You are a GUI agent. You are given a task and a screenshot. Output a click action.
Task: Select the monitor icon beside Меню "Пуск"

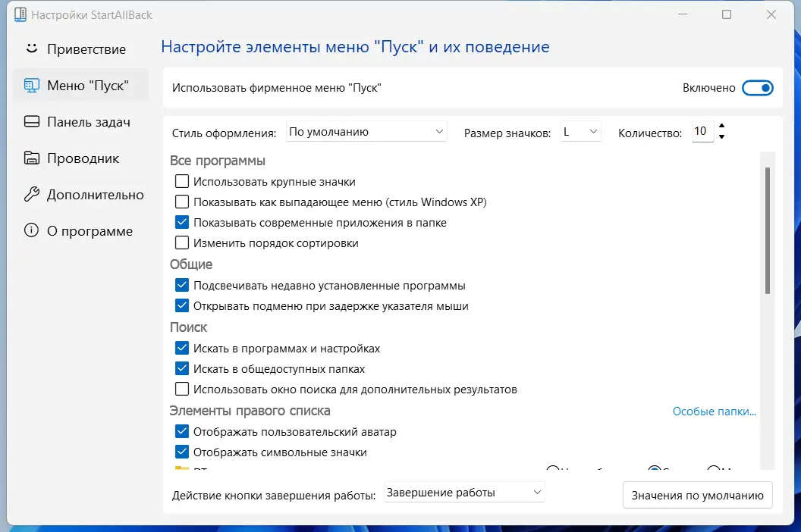[x=31, y=85]
